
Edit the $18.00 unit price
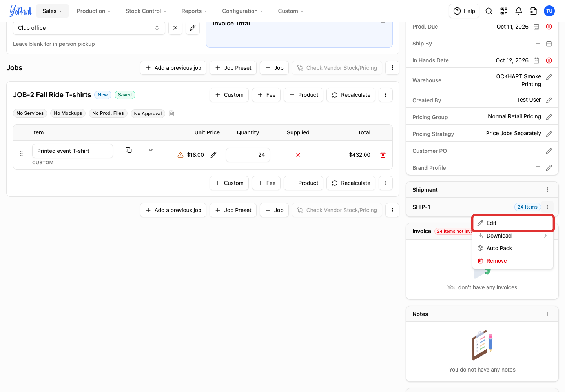coord(213,155)
